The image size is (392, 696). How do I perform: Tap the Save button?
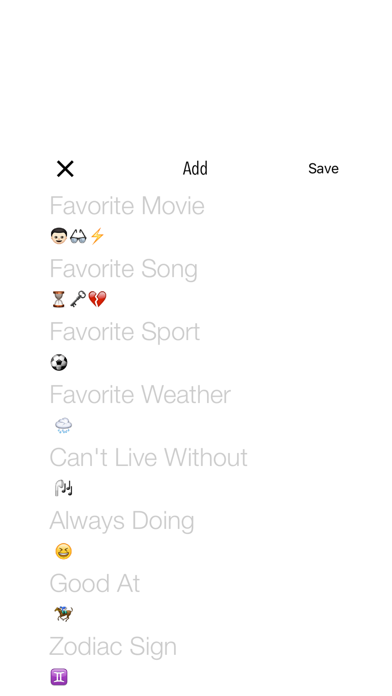tap(323, 169)
